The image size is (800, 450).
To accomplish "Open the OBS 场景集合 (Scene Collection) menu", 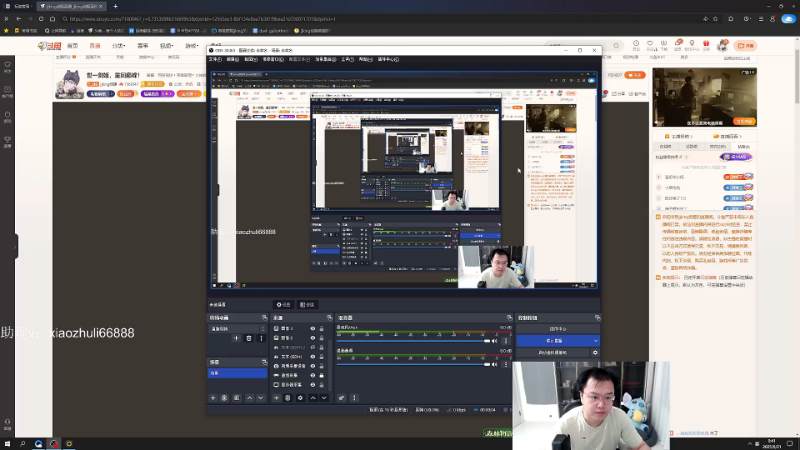I will 326,59.
